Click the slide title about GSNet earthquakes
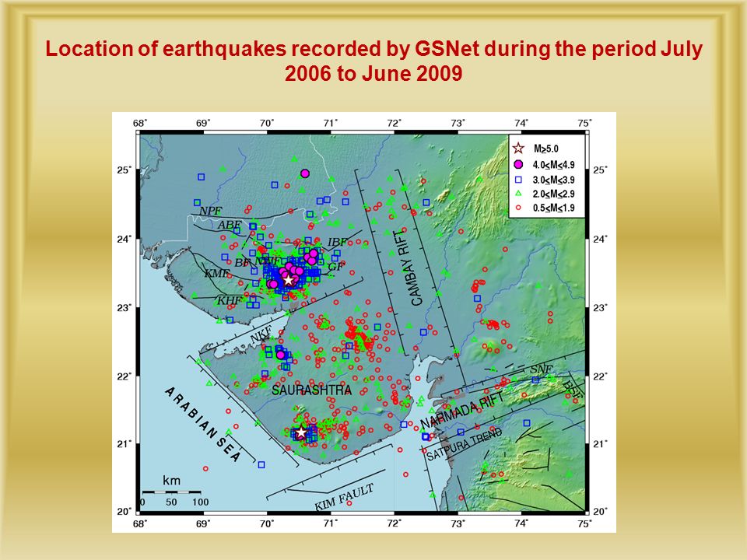This screenshot has height=560, width=747. [373, 61]
